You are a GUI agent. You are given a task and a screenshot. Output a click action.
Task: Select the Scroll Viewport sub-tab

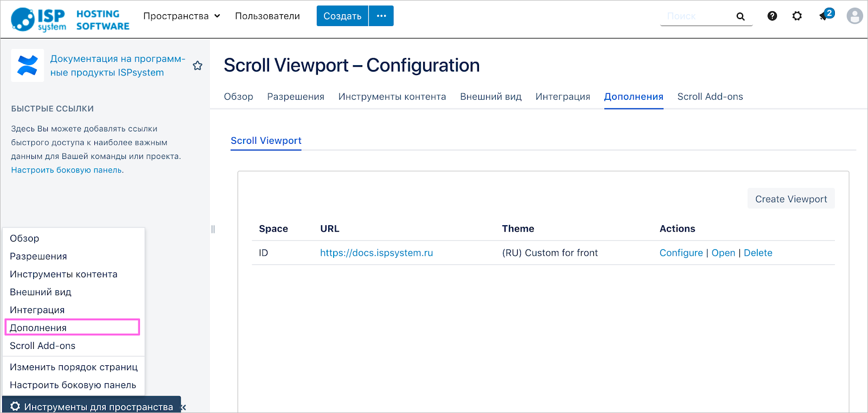point(266,141)
